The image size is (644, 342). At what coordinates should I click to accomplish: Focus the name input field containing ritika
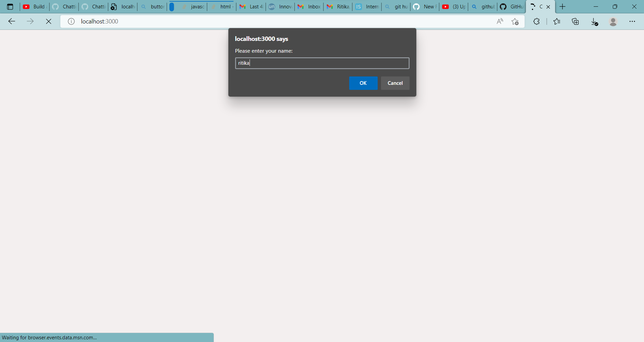(x=322, y=63)
